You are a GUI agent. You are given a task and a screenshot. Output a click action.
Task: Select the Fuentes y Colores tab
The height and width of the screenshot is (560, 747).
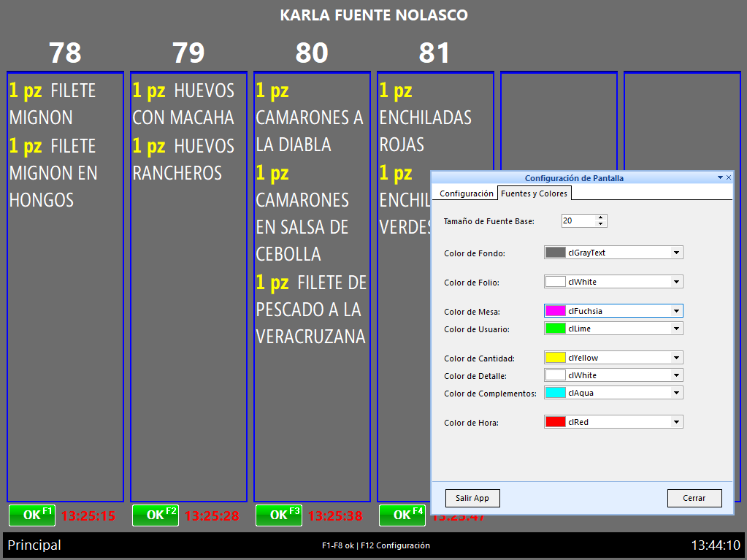click(x=534, y=193)
